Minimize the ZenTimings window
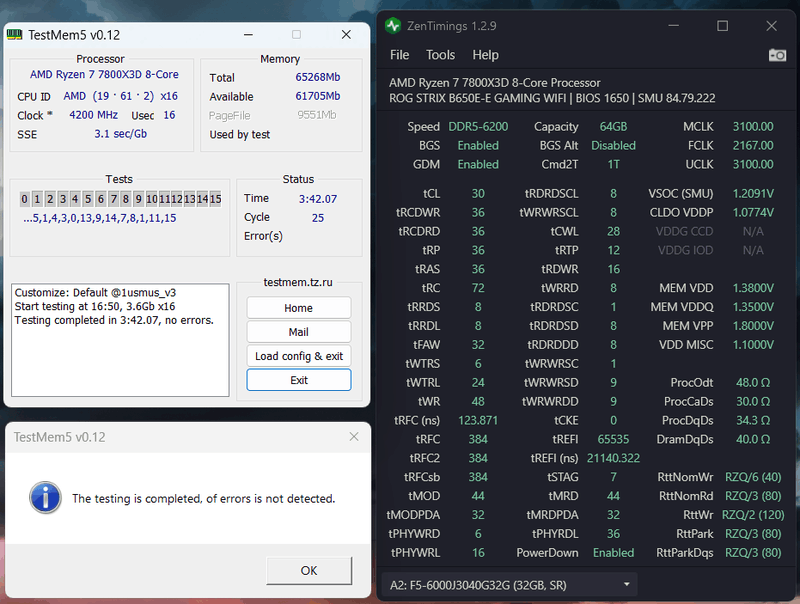Viewport: 800px width, 604px height. pos(673,26)
